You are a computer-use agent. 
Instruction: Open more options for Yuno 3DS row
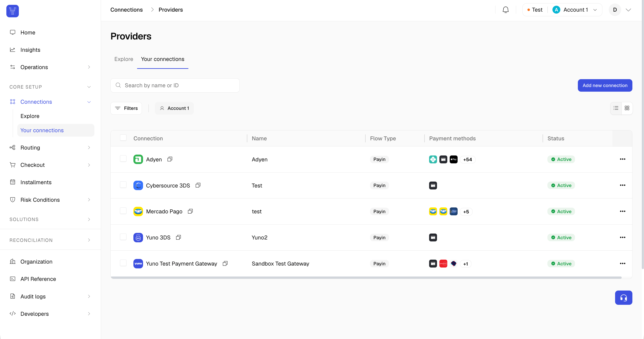(x=623, y=237)
